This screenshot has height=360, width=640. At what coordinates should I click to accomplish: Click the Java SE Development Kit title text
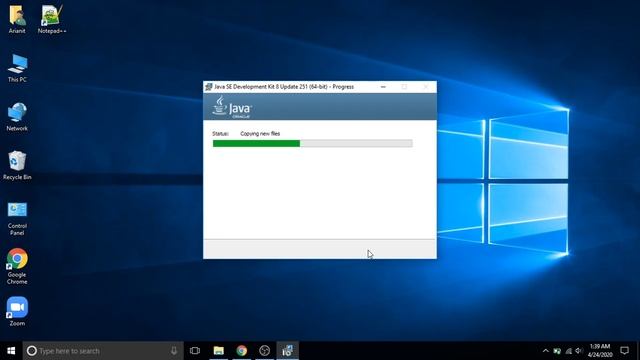pyautogui.click(x=284, y=87)
